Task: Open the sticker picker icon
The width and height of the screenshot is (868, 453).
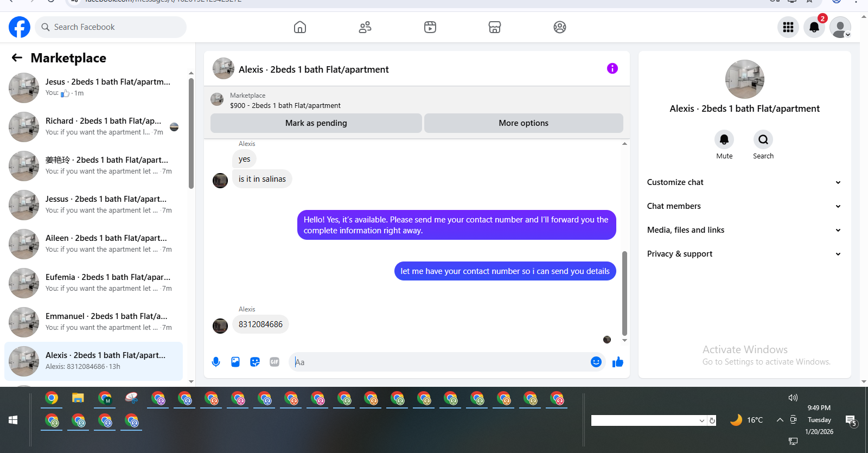Action: tap(255, 362)
